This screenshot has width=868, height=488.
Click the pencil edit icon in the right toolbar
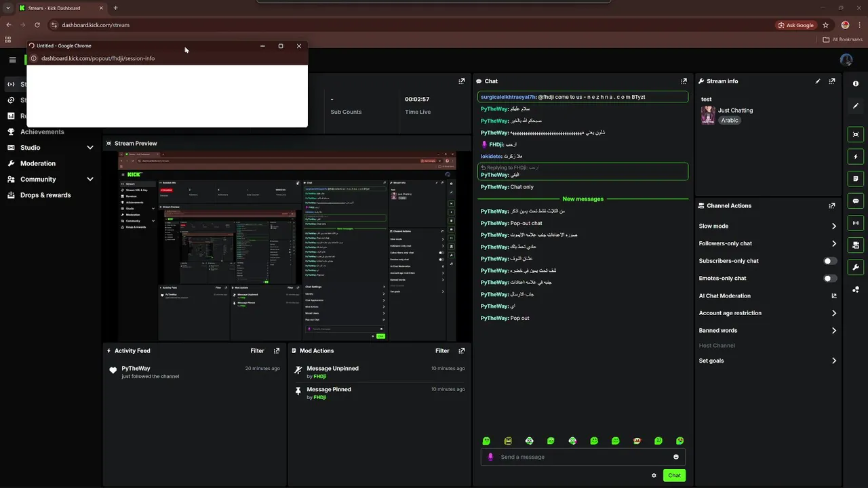(x=856, y=106)
